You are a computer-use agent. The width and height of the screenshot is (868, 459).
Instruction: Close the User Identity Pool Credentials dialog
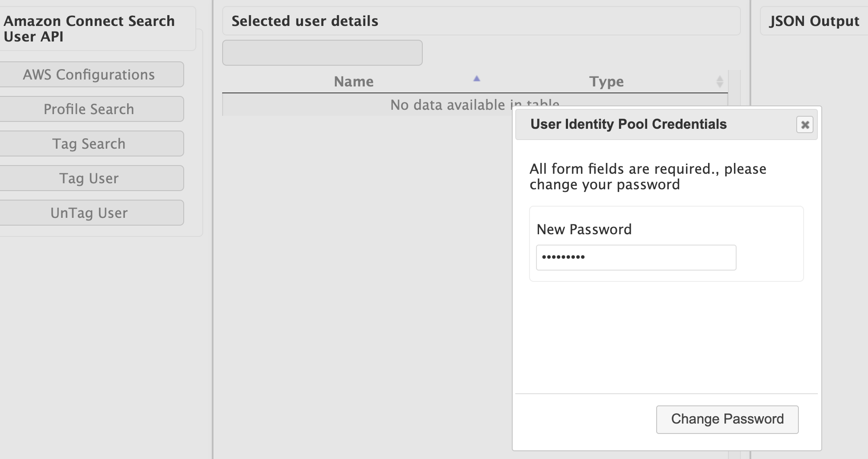805,125
